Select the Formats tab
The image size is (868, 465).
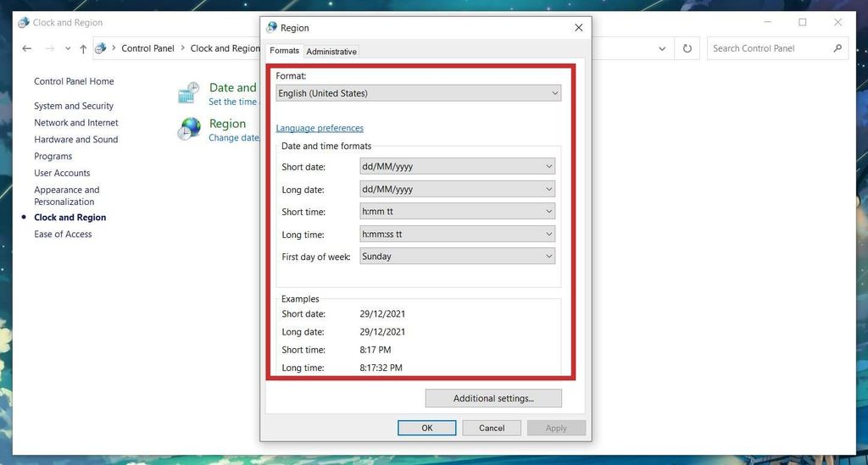[x=284, y=51]
